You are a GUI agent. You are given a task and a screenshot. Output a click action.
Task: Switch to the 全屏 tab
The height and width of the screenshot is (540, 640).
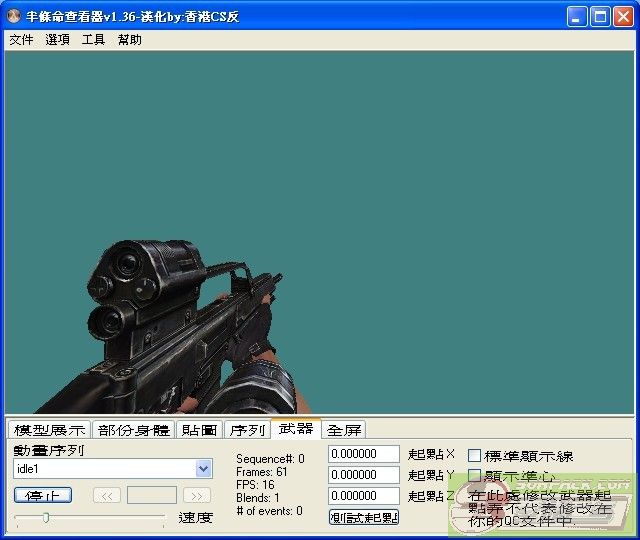[344, 430]
